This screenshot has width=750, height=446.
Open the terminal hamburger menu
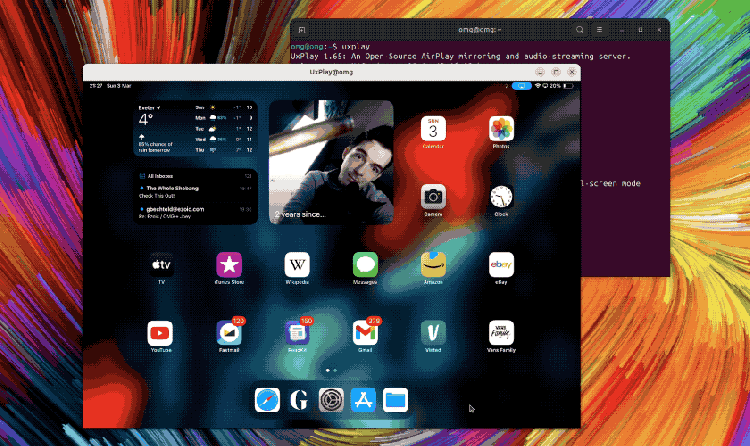click(x=599, y=30)
